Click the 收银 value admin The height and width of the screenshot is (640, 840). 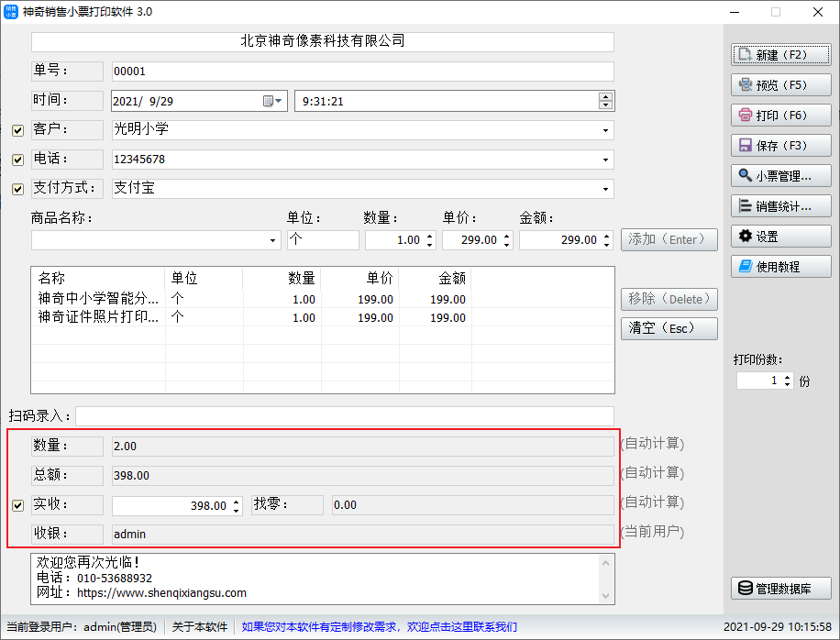coord(362,534)
